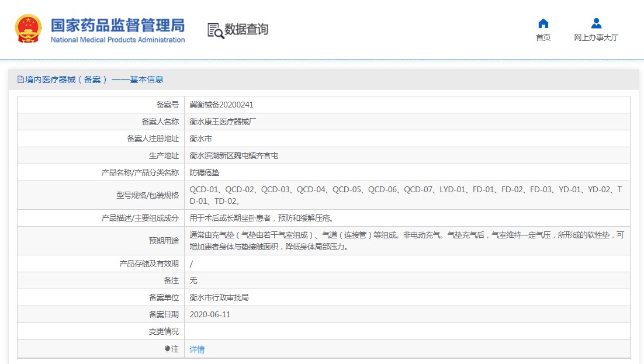Viewport: 644px width, 364px height.
Task: Click the 网上办事大厅 text link
Action: [596, 37]
